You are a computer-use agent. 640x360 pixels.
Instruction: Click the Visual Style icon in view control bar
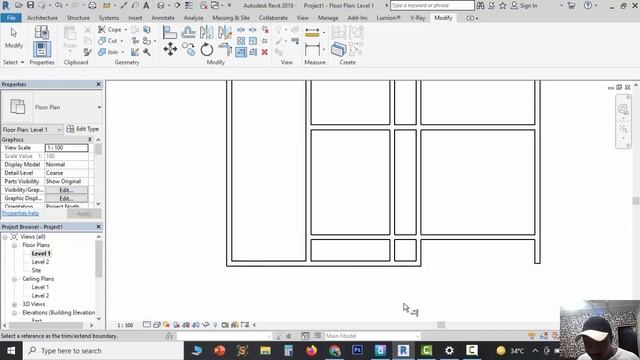tap(156, 325)
